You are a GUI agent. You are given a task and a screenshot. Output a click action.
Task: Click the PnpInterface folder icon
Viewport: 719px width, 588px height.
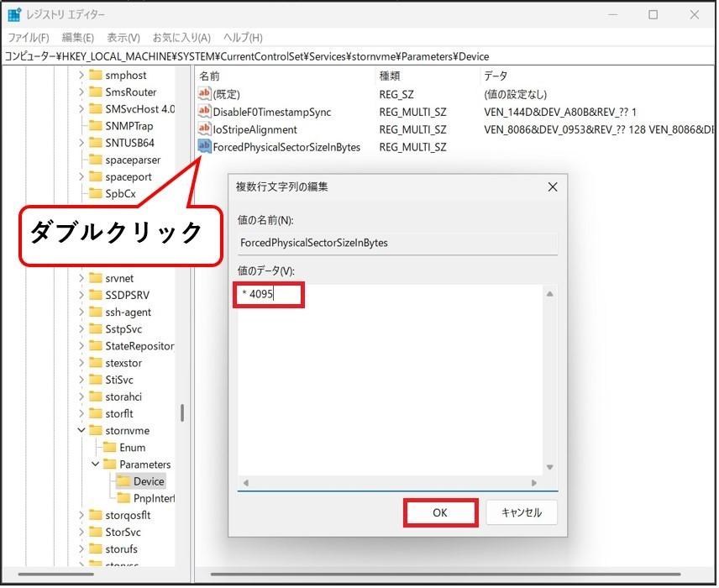click(123, 498)
